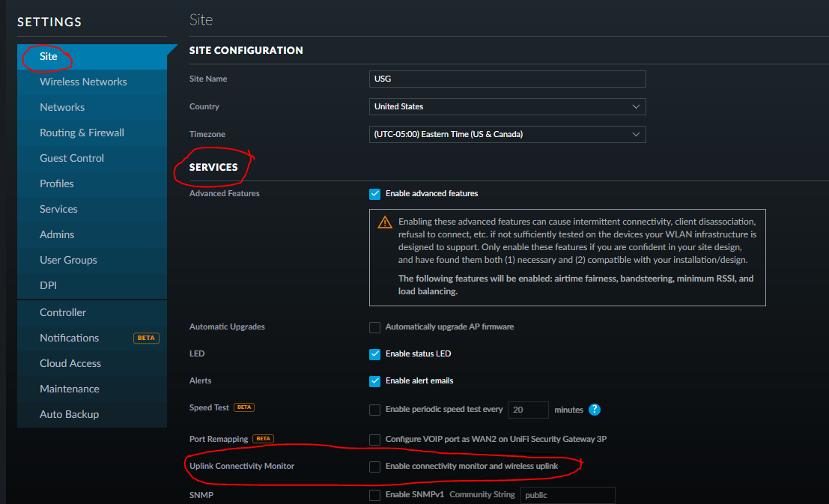Expand the Timezone dropdown
Viewport: 829px width, 504px height.
coord(507,135)
